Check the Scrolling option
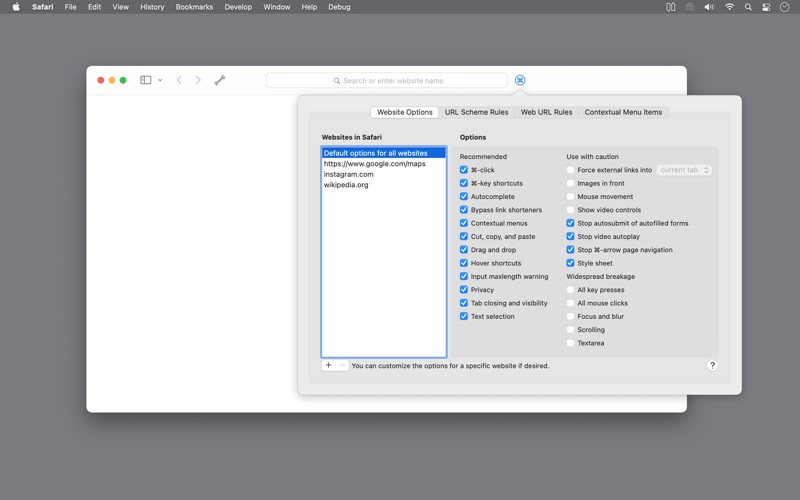Image resolution: width=800 pixels, height=500 pixels. pos(570,330)
